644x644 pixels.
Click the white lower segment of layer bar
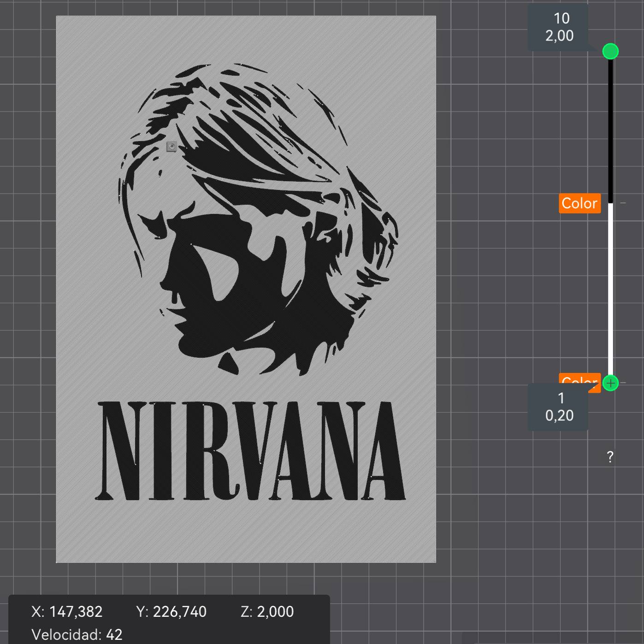pyautogui.click(x=610, y=289)
